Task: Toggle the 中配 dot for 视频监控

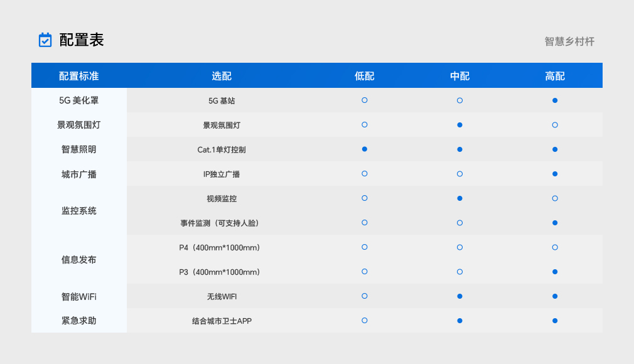Action: click(x=459, y=198)
